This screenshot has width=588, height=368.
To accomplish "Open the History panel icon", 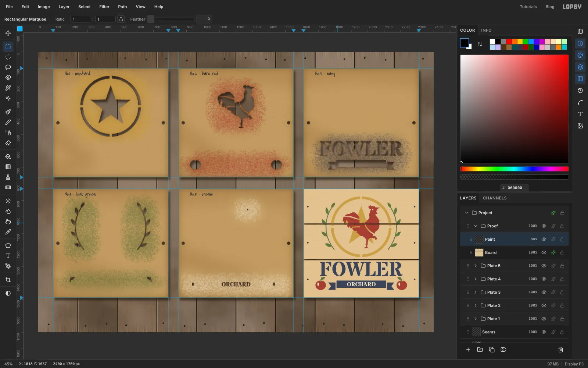I will click(x=580, y=91).
